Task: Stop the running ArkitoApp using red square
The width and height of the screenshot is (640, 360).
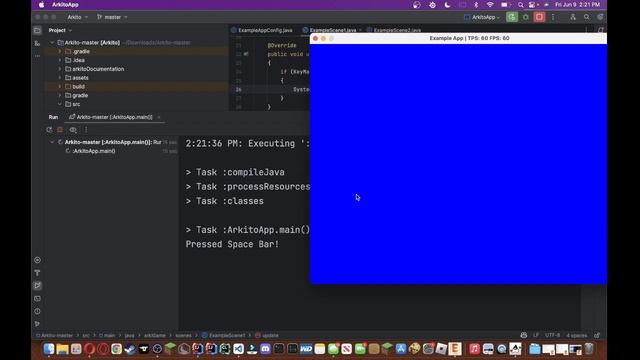Action: (x=539, y=17)
